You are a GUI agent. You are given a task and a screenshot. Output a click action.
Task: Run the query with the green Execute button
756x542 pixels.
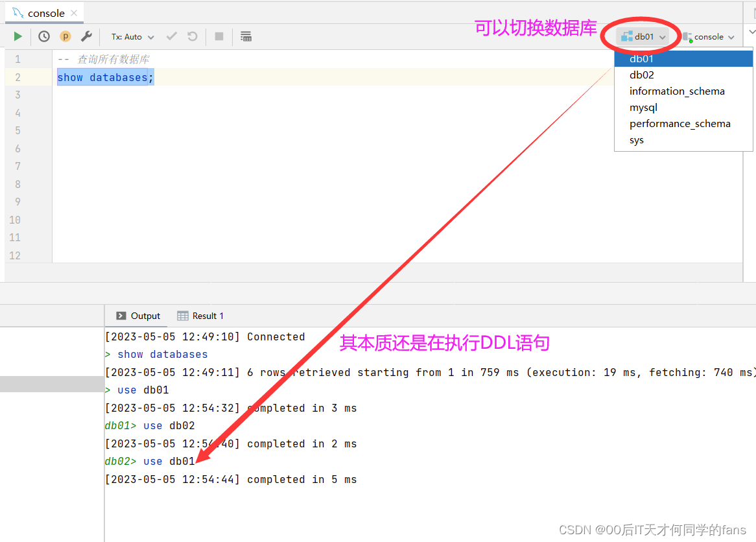[x=18, y=37]
